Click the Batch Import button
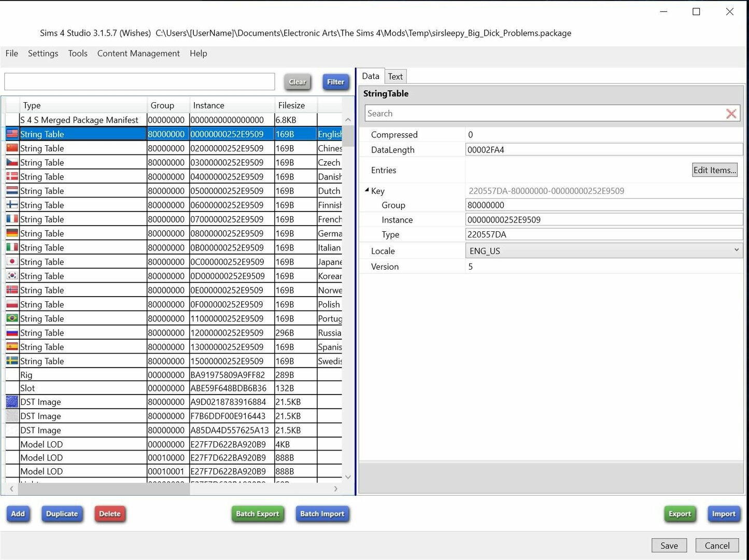 (322, 514)
